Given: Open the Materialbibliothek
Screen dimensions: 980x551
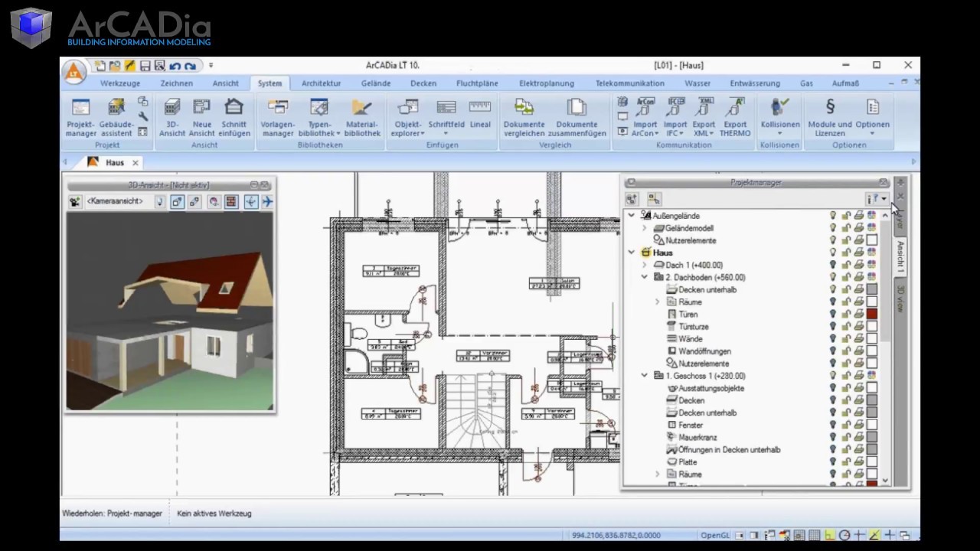Looking at the screenshot, I should pos(362,116).
